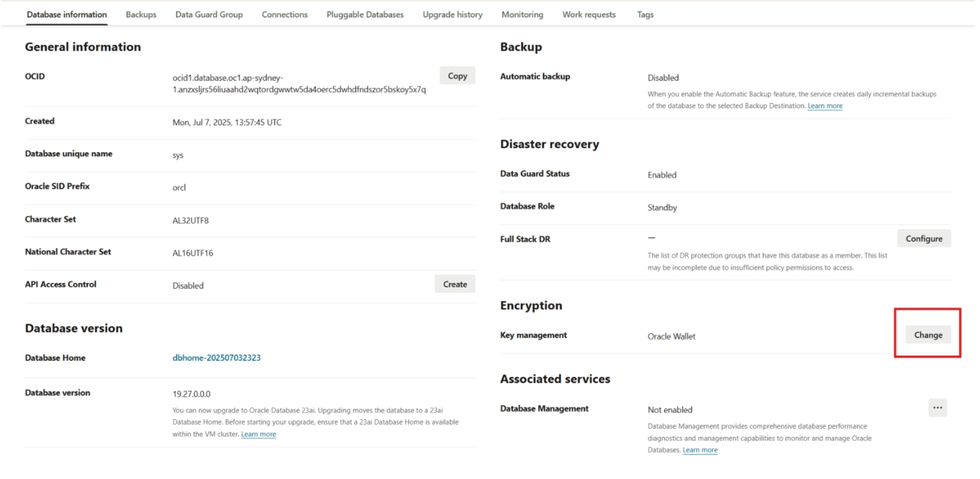This screenshot has height=479, width=980.
Task: Copy the database OCID
Action: coord(458,76)
